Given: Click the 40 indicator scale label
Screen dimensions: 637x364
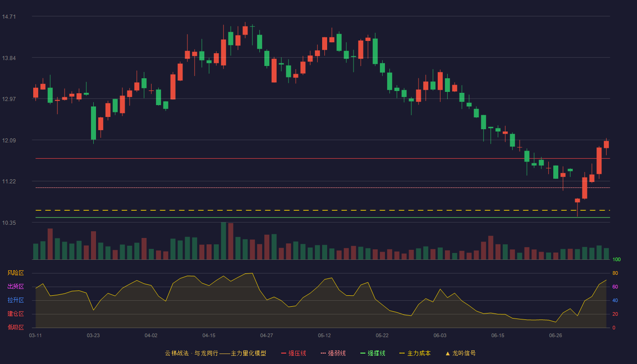Looking at the screenshot, I should click(615, 300).
